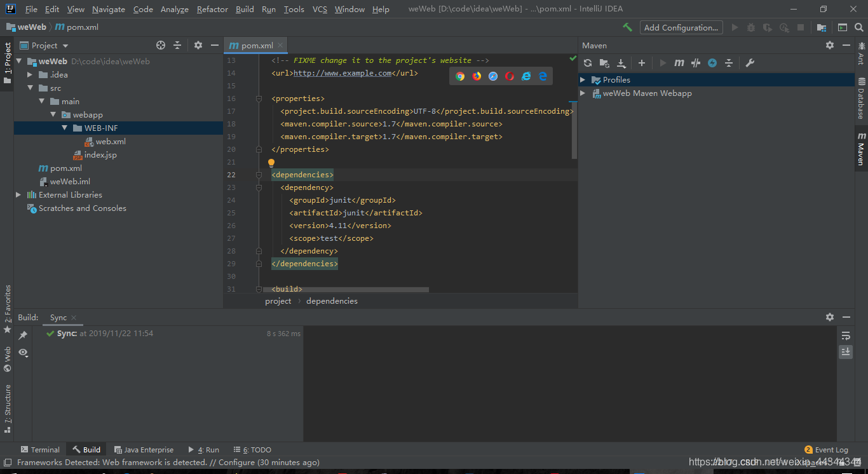Open page in Safari browser icon
This screenshot has width=868, height=474.
click(493, 76)
